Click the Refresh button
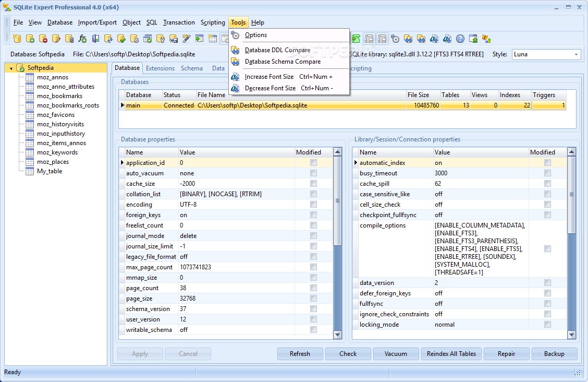Screen dimensions: 588x382 [300, 354]
